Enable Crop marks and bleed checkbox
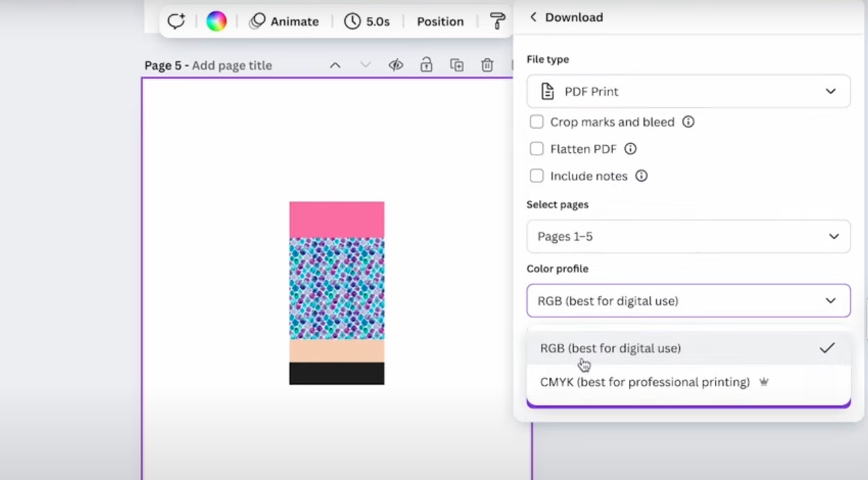Image resolution: width=868 pixels, height=480 pixels. pyautogui.click(x=537, y=122)
